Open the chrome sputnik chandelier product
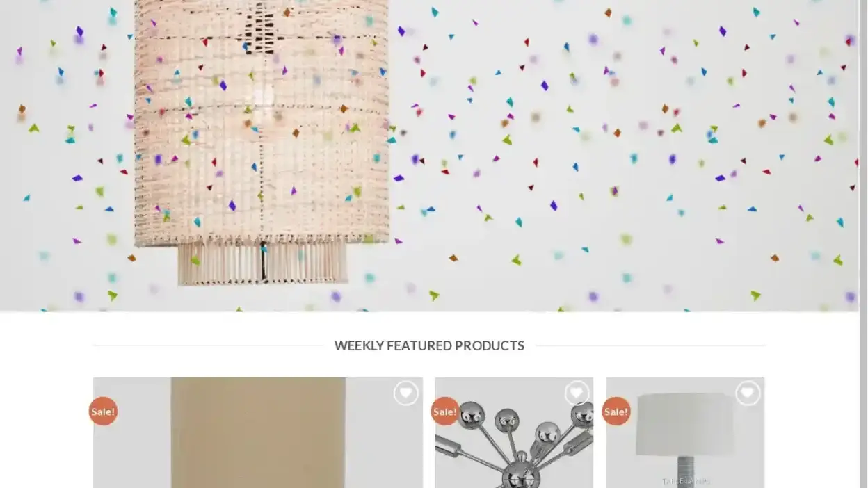Image resolution: width=868 pixels, height=488 pixels. tap(514, 432)
